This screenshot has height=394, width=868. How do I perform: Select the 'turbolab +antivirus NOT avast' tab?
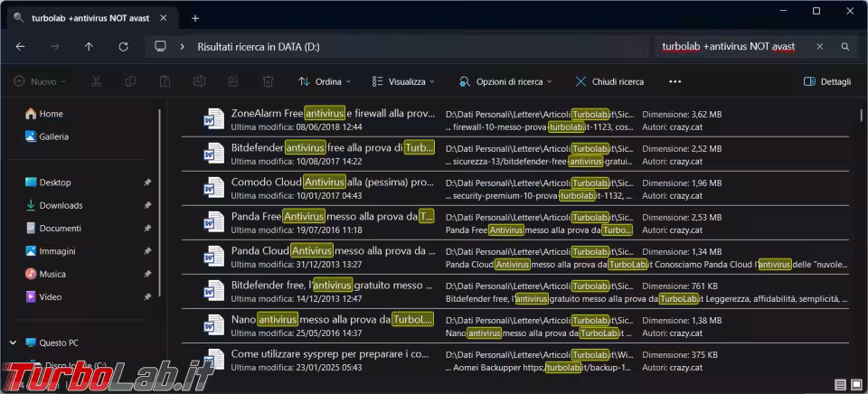[x=91, y=18]
